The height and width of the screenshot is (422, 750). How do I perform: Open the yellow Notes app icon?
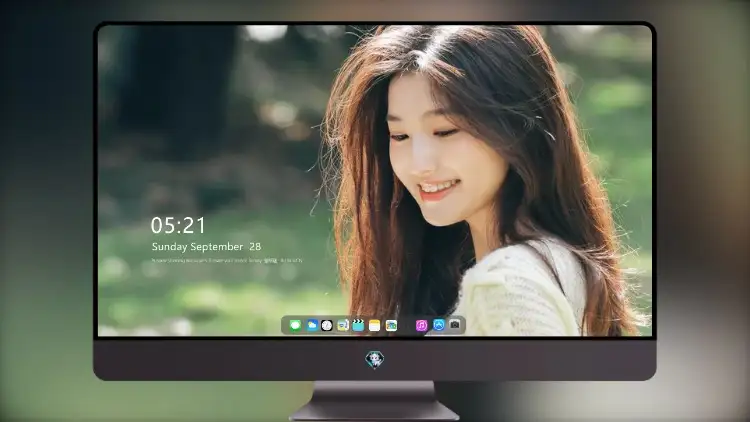(x=375, y=326)
